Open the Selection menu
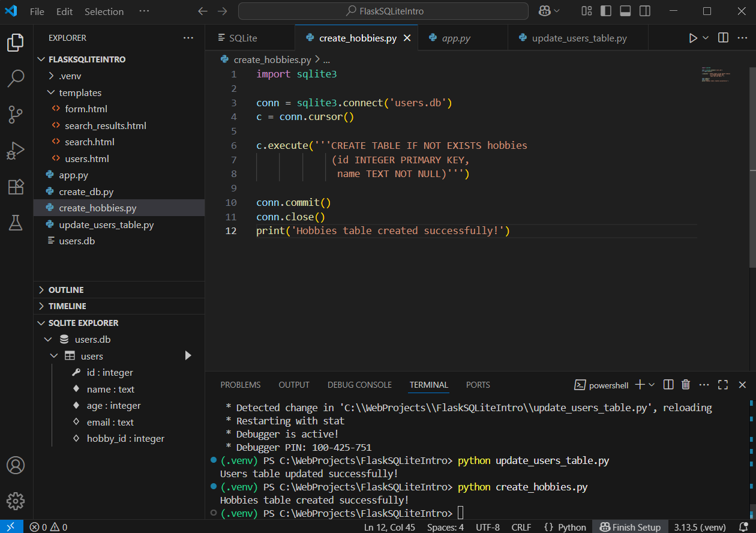The image size is (756, 533). (104, 11)
